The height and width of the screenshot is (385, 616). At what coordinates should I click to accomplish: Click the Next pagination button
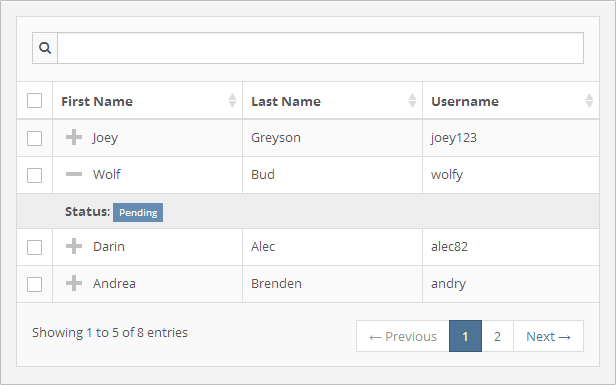(x=548, y=336)
